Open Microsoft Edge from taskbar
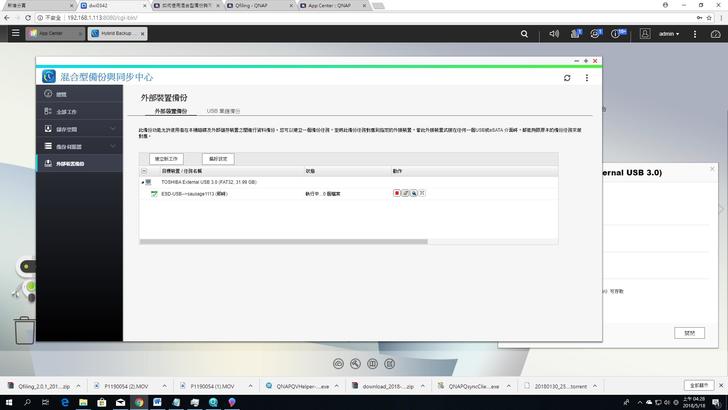728x410 pixels. pos(65,402)
